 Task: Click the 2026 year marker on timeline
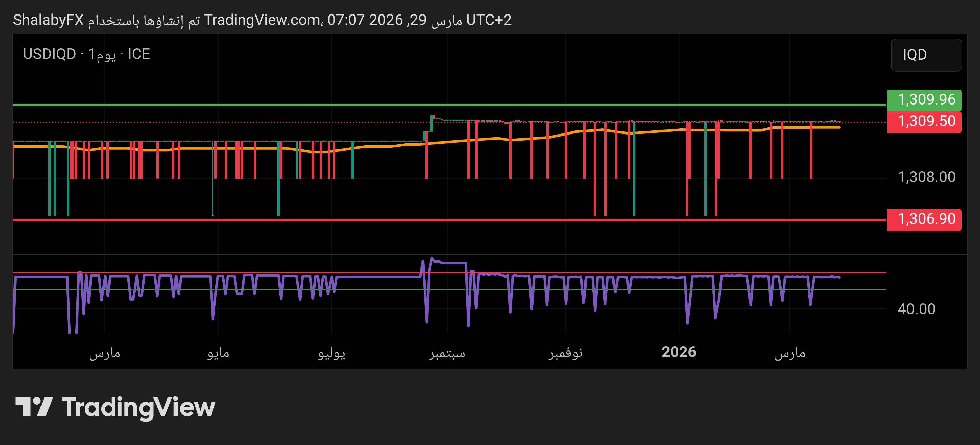pos(679,352)
